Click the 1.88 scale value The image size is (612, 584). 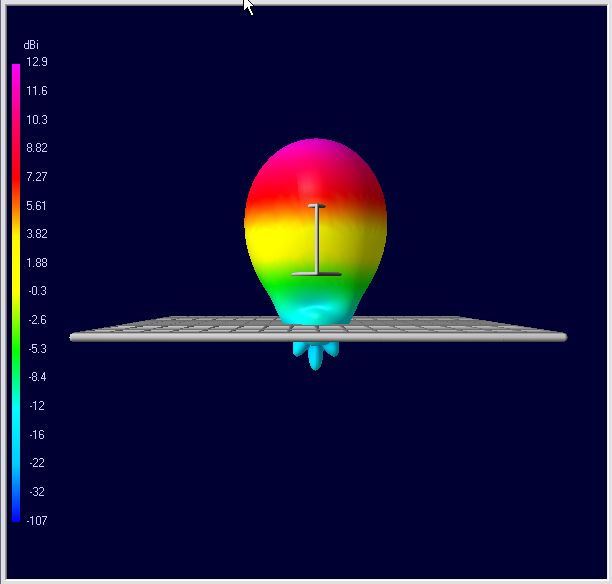[37, 263]
